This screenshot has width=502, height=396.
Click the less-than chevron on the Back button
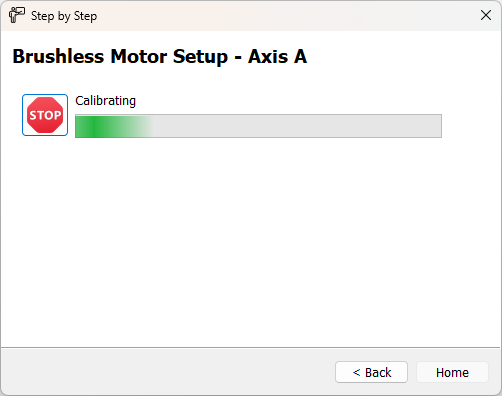point(356,372)
